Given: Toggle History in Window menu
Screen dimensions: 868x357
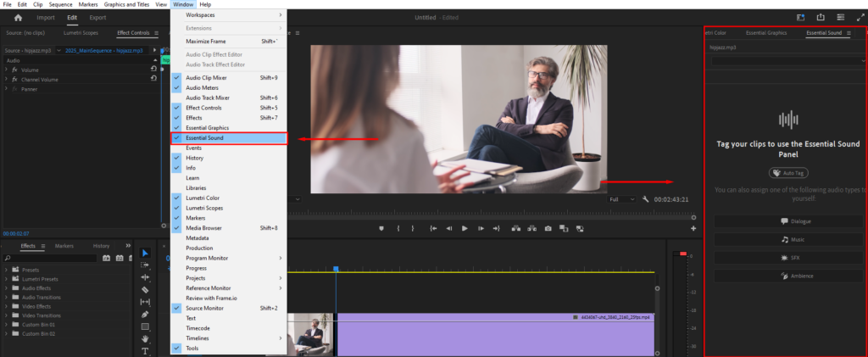Looking at the screenshot, I should coord(229,158).
